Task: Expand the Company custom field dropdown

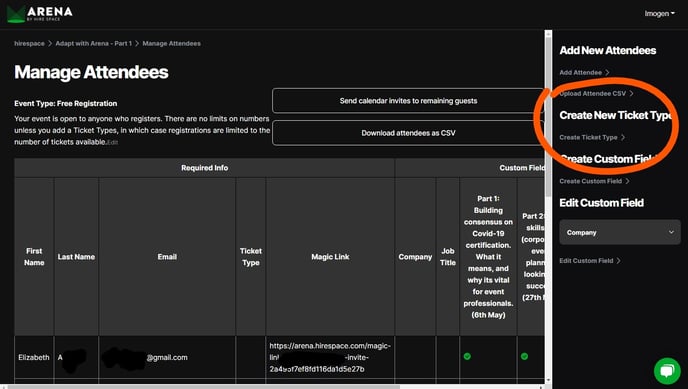Action: coord(620,232)
